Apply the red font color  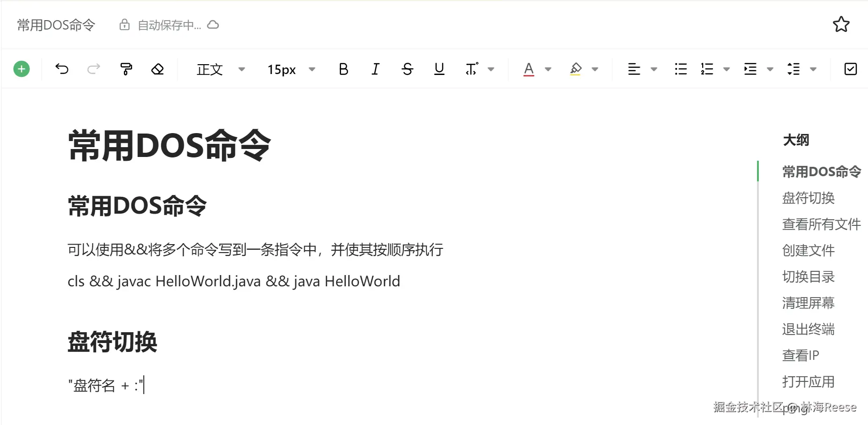pos(529,69)
